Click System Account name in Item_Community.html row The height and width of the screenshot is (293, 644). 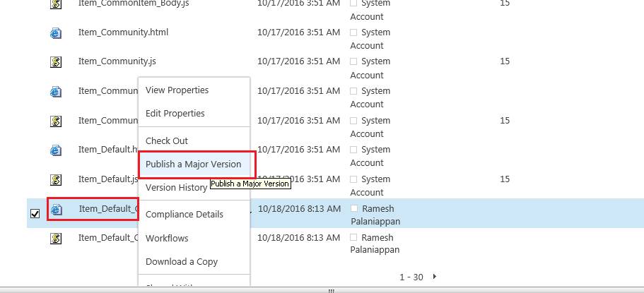coord(370,39)
